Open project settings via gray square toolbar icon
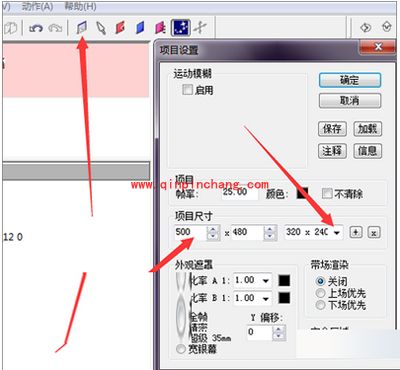The height and width of the screenshot is (370, 400). 82,28
